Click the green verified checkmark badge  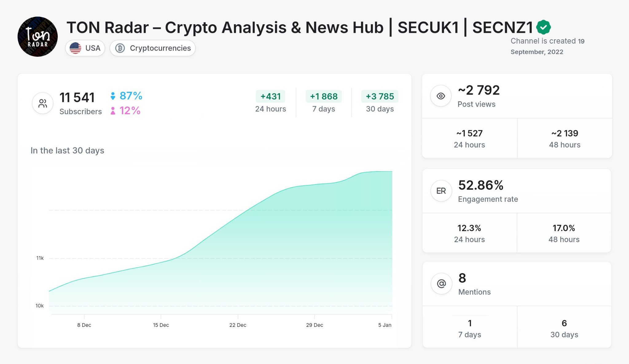tap(543, 27)
